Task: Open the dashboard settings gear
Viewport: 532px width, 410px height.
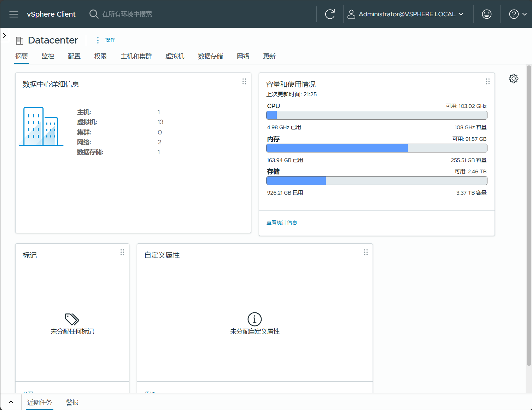Action: pos(514,79)
